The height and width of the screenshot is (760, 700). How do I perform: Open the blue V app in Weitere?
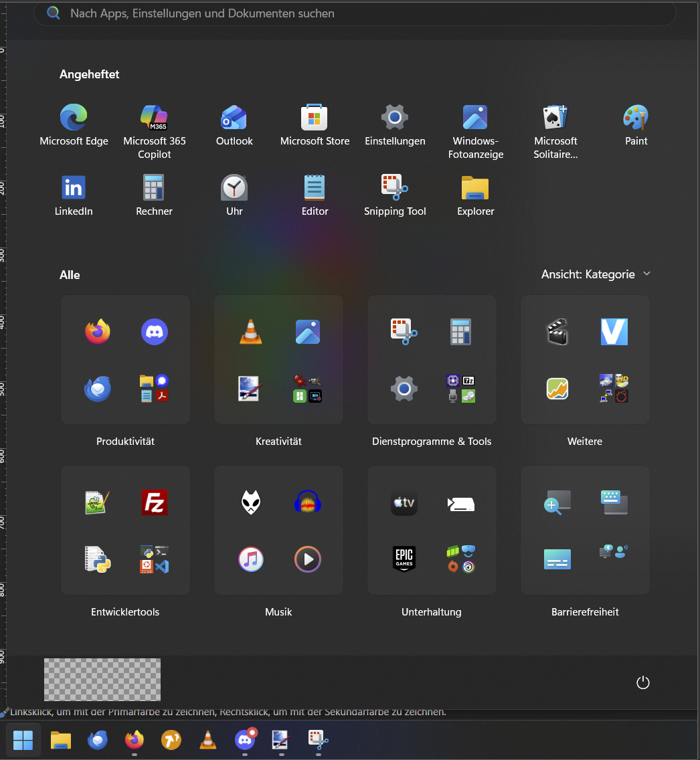[614, 332]
